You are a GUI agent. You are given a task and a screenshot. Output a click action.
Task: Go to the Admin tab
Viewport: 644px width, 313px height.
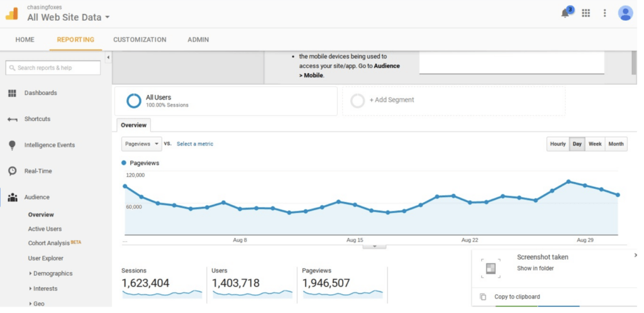tap(198, 40)
